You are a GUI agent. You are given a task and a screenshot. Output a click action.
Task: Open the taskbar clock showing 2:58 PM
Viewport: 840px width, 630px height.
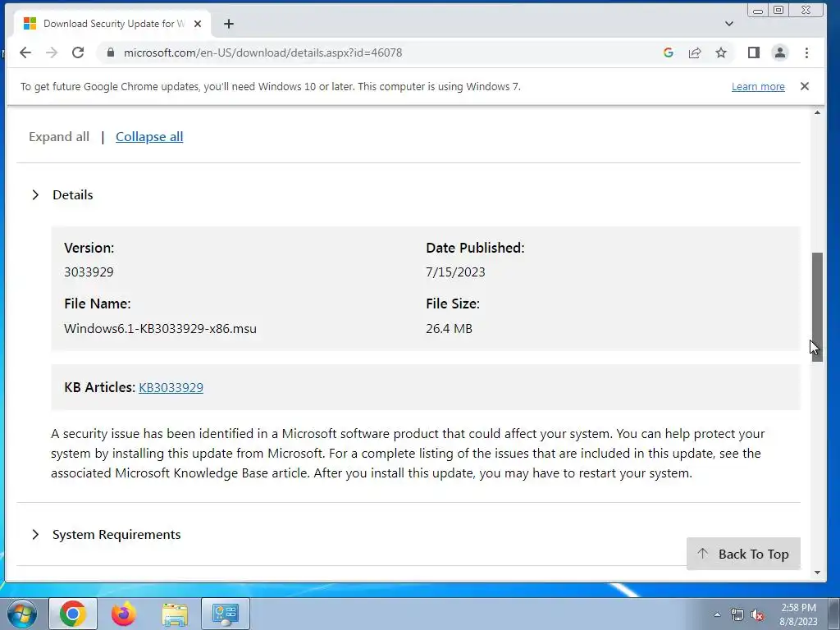click(798, 614)
